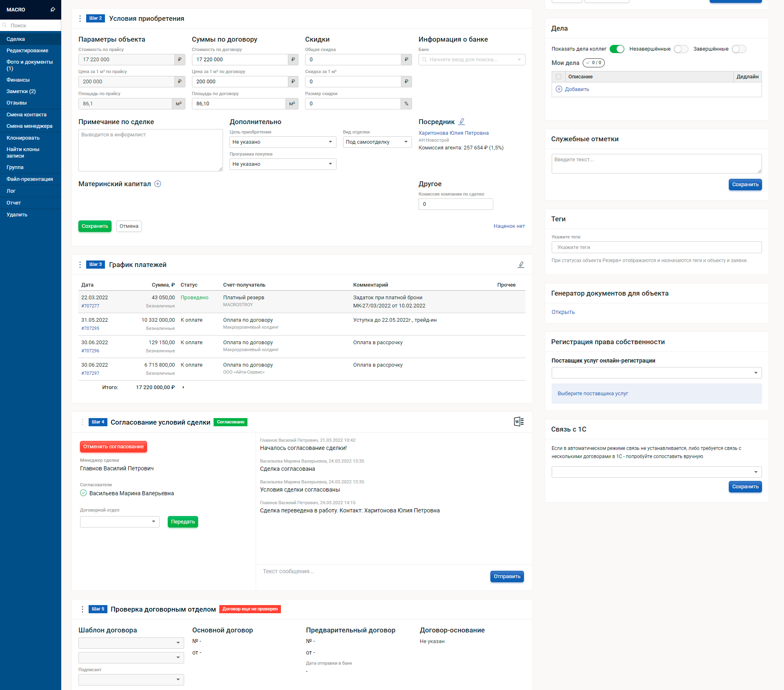Open Шаг 2 options via dots handle
784x690 pixels.
pos(80,18)
